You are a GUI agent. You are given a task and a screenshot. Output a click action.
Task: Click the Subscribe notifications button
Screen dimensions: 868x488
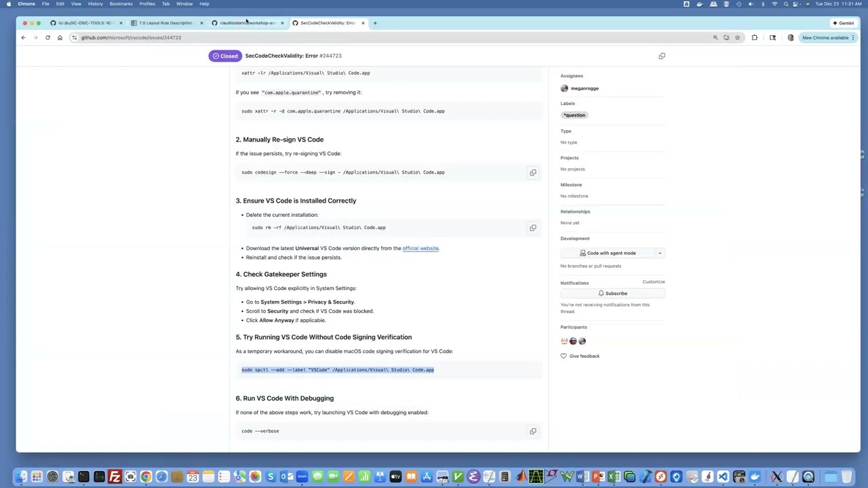(612, 293)
